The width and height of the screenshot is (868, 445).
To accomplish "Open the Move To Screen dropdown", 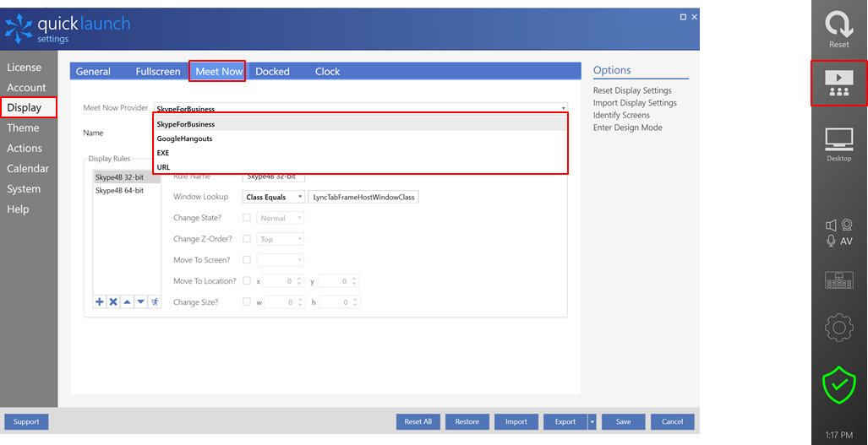I will click(x=280, y=260).
